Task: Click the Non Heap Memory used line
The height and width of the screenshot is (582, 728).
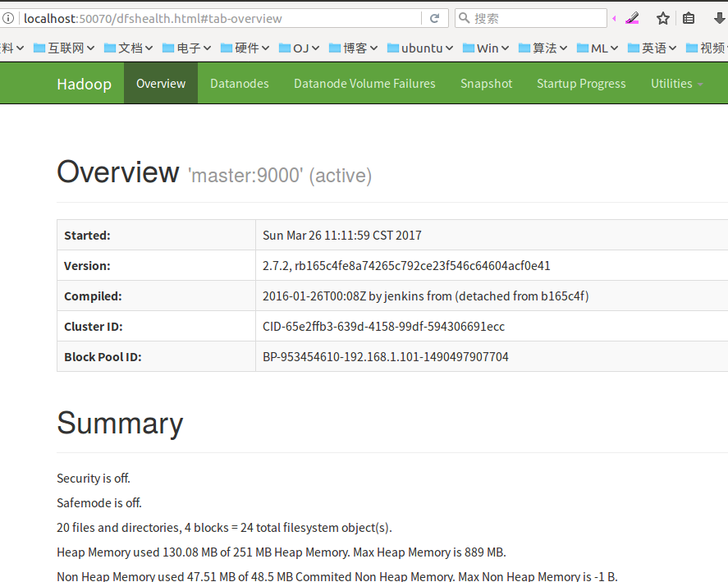Action: pos(337,576)
